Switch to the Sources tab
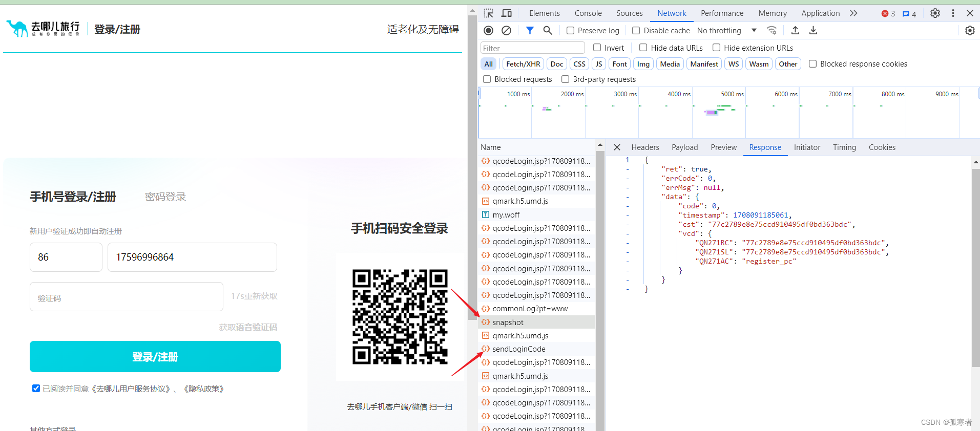This screenshot has height=431, width=980. (x=629, y=13)
